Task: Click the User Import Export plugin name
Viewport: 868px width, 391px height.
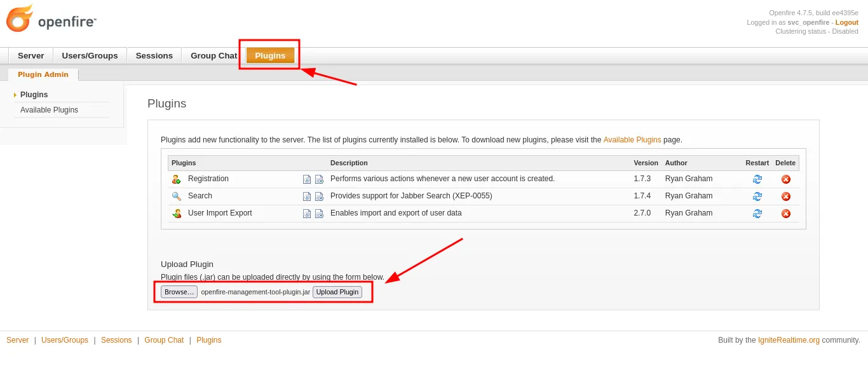Action: [220, 213]
